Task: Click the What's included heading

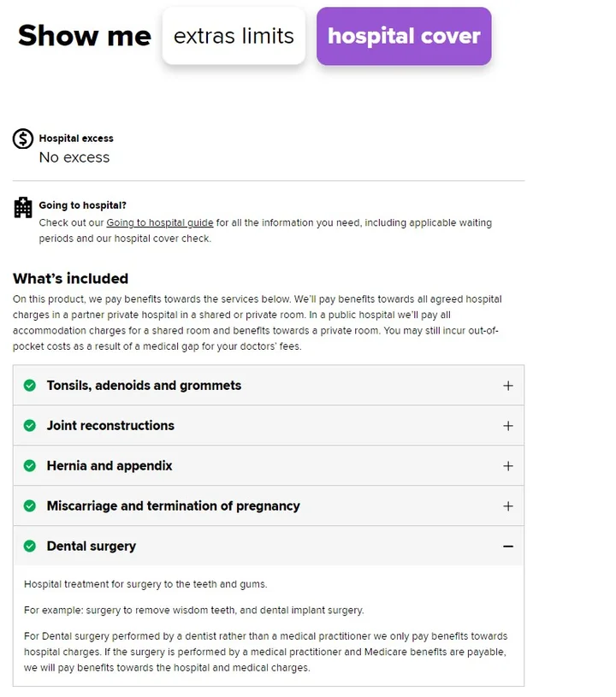Action: pyautogui.click(x=69, y=278)
